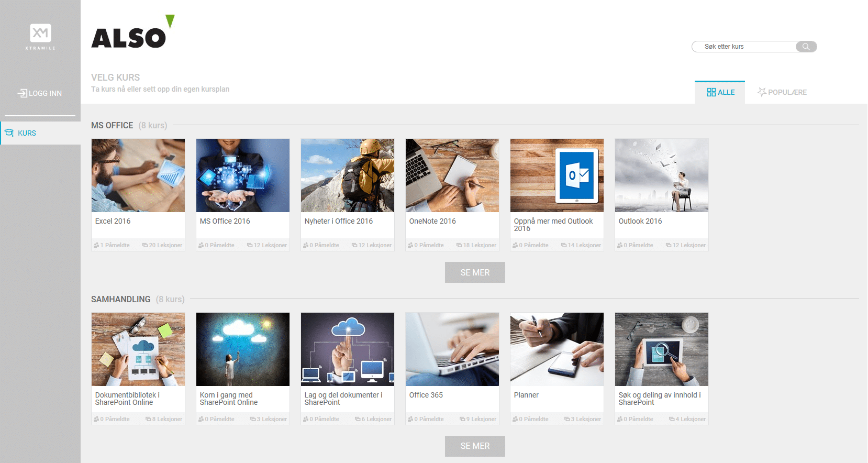The width and height of the screenshot is (868, 463).
Task: Click '8 Leksjoner' on Dokumentbibliotek card
Action: pyautogui.click(x=167, y=419)
